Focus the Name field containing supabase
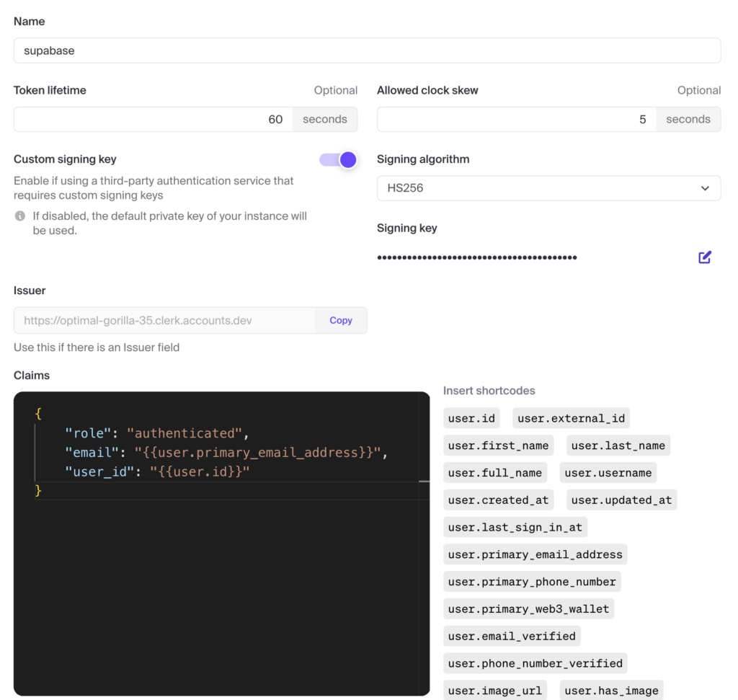 tap(367, 50)
